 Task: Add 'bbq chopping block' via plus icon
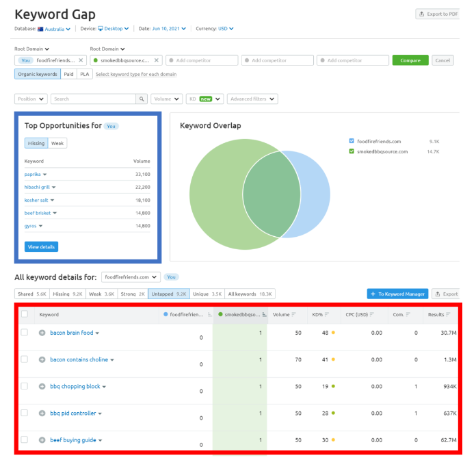42,386
